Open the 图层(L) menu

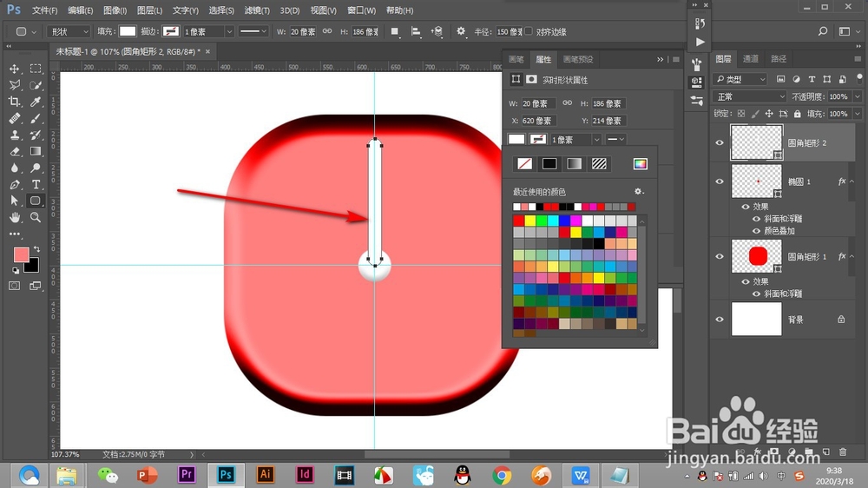(149, 10)
